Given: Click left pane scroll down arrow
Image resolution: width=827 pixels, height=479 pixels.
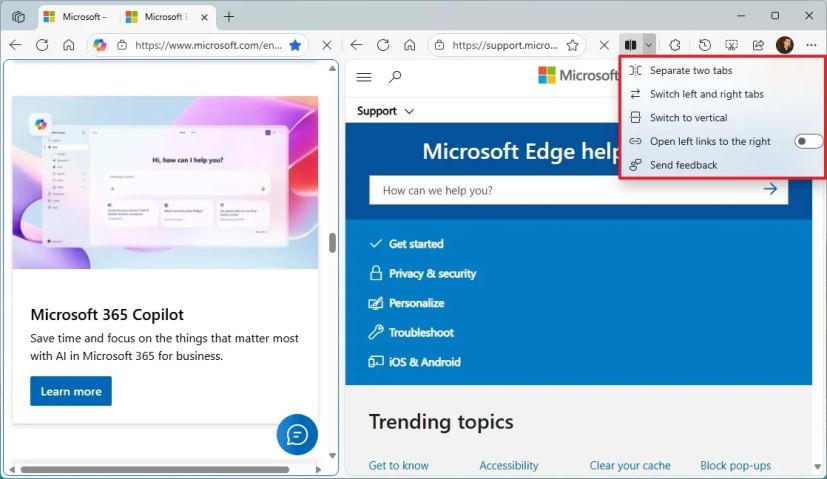Looking at the screenshot, I should click(332, 455).
